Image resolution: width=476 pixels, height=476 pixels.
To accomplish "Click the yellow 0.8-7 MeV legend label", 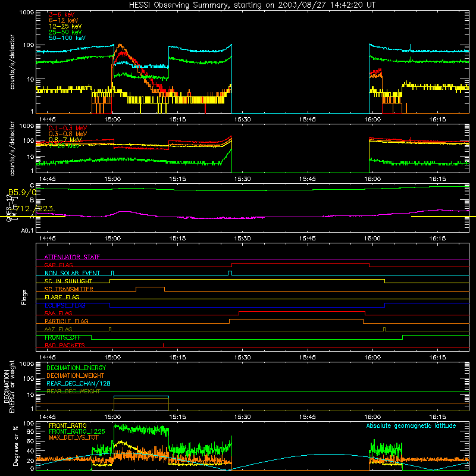I will point(65,140).
